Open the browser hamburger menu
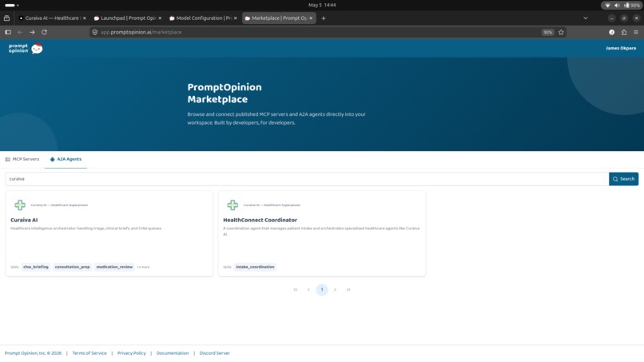 636,32
